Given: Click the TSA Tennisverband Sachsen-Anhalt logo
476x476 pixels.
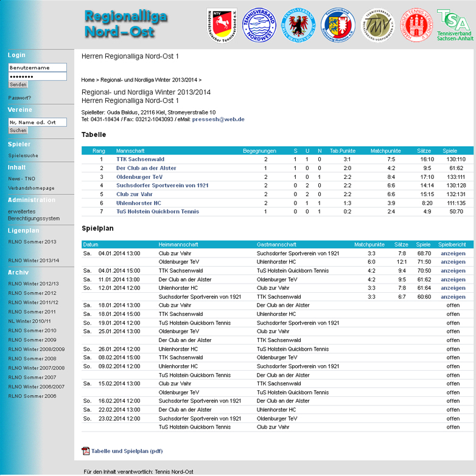Looking at the screenshot, I should coord(455,25).
